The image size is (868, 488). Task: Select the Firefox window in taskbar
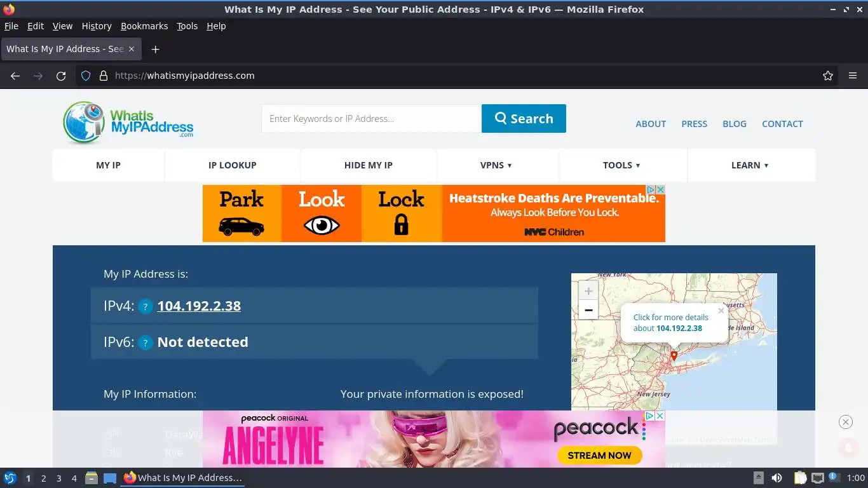(183, 478)
